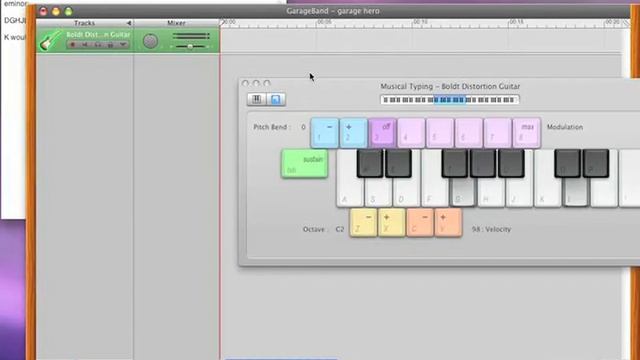Adjust the track pan knob in Mixer

pos(150,41)
